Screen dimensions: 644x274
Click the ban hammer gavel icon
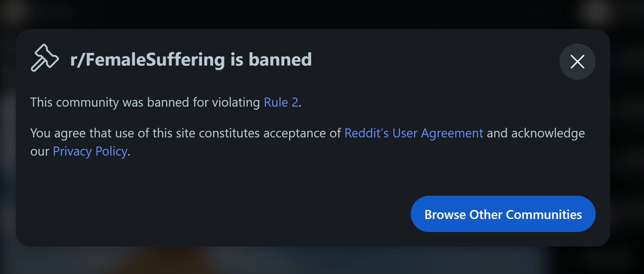(x=45, y=58)
